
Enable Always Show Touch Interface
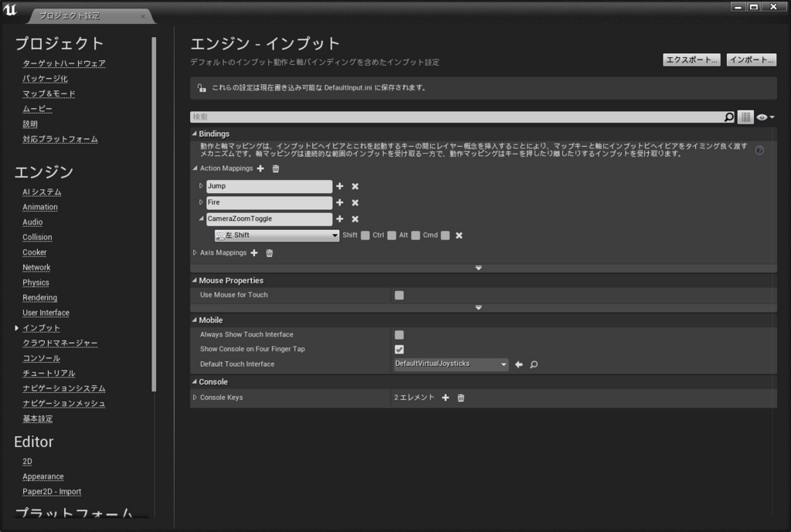click(399, 335)
